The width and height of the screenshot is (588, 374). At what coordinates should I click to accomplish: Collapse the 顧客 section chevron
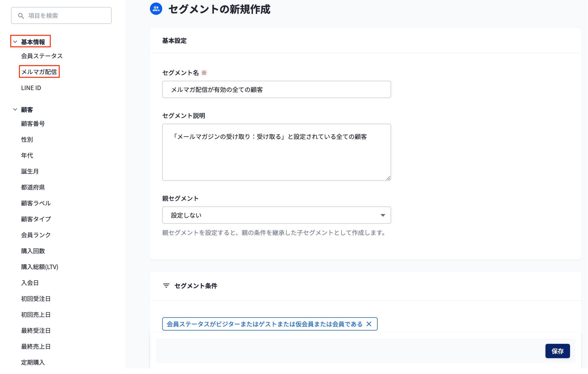click(x=15, y=110)
